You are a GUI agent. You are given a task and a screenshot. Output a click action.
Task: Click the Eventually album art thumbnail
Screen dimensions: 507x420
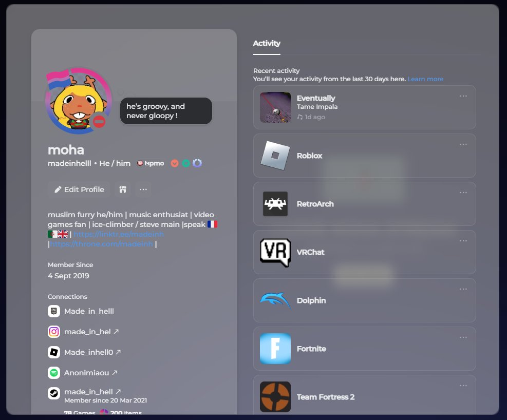pos(275,107)
